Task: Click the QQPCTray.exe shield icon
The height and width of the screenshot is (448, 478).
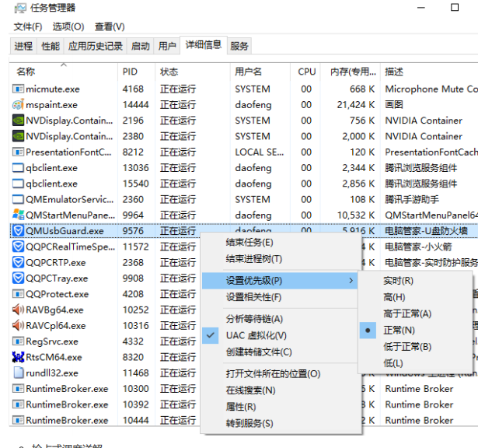Action: click(x=18, y=278)
